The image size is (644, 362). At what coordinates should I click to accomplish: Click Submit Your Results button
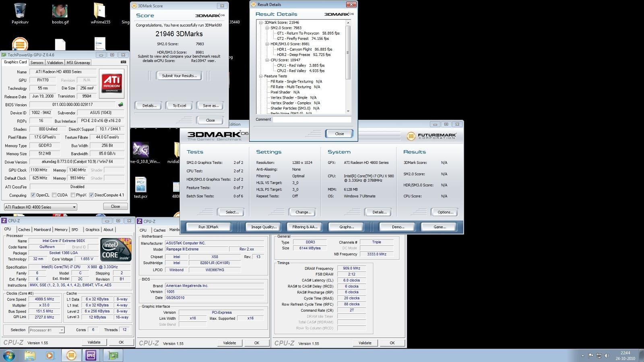179,76
